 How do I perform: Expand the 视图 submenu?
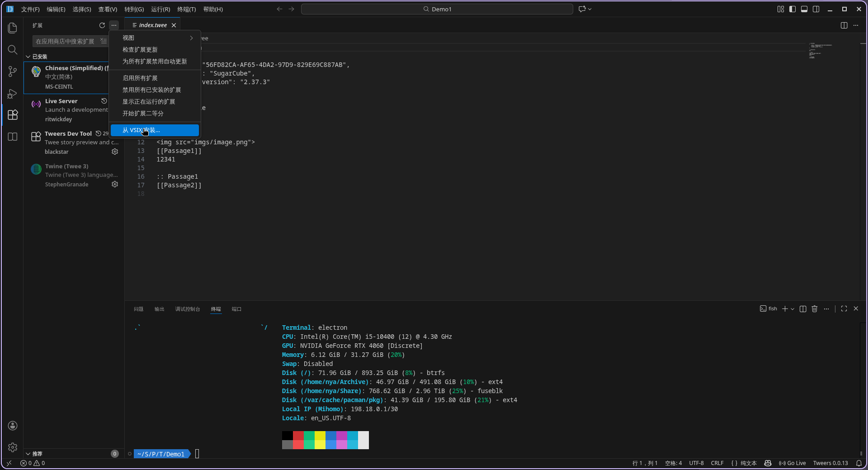(155, 38)
